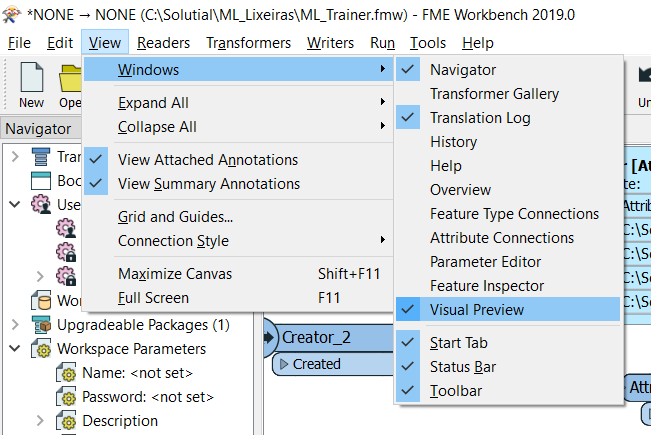Collapse the User Parameters tree node
Viewport: 651px width, 435px height.
click(x=15, y=205)
